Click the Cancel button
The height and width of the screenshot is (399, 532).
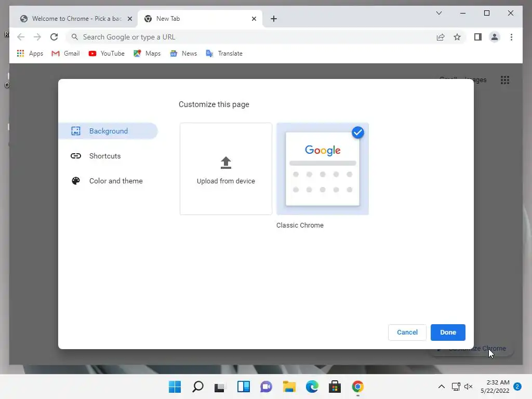407,332
